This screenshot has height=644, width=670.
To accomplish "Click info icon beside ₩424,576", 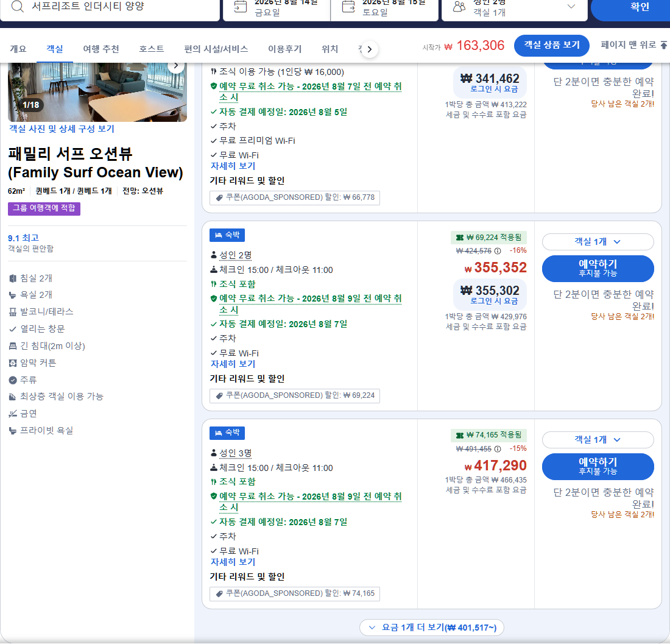I will coord(498,251).
